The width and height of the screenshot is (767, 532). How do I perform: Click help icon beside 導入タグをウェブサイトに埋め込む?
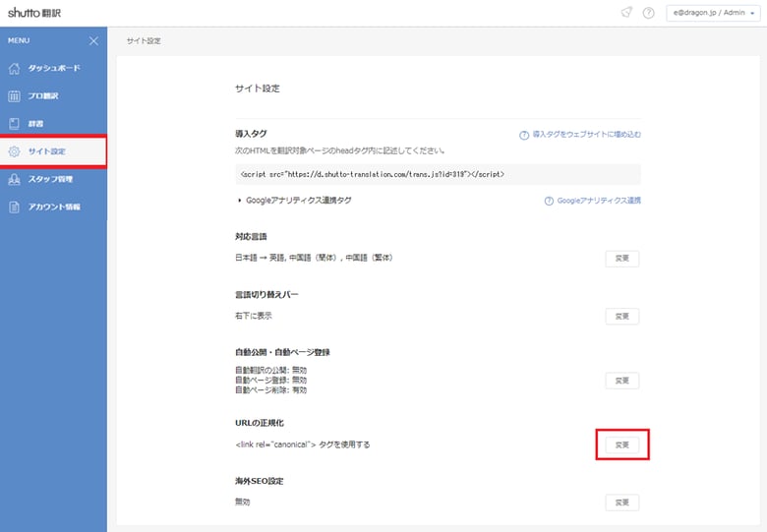(524, 135)
